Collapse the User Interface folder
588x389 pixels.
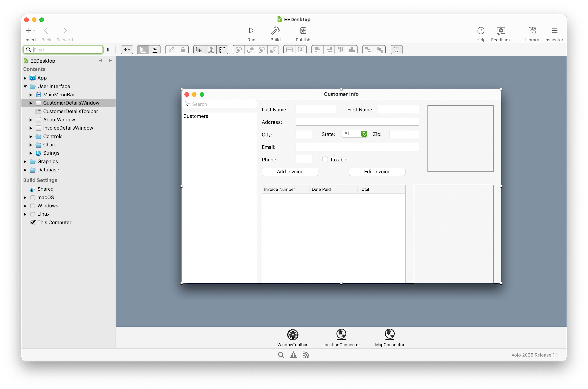(25, 86)
